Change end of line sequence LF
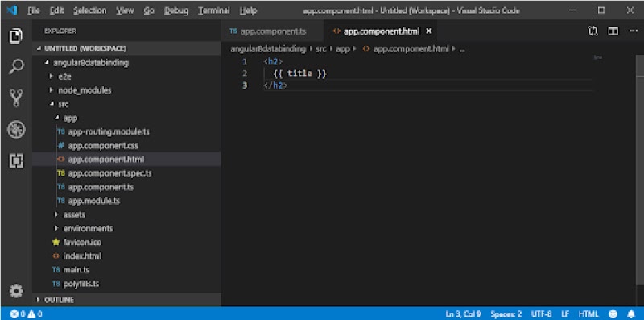The width and height of the screenshot is (644, 320). click(565, 314)
